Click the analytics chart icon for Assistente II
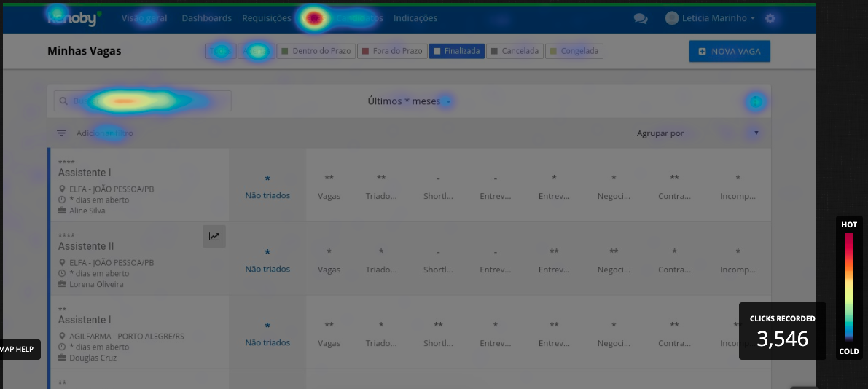The image size is (868, 389). (x=214, y=236)
